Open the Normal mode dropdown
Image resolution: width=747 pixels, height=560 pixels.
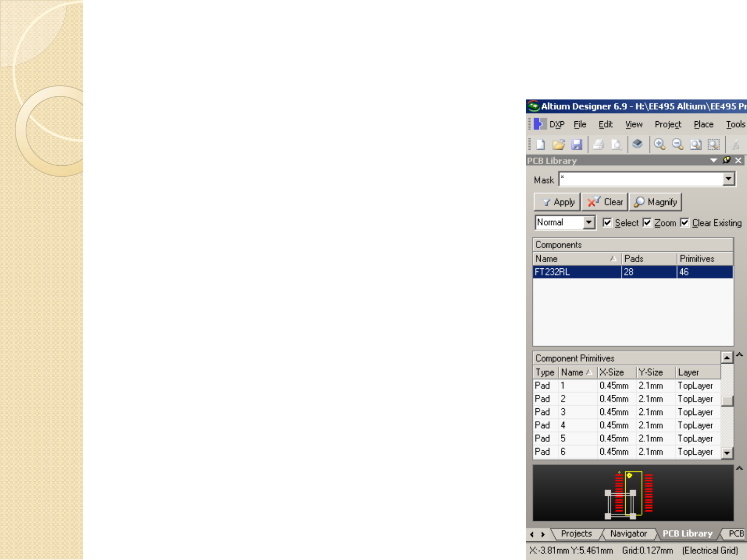click(x=589, y=222)
